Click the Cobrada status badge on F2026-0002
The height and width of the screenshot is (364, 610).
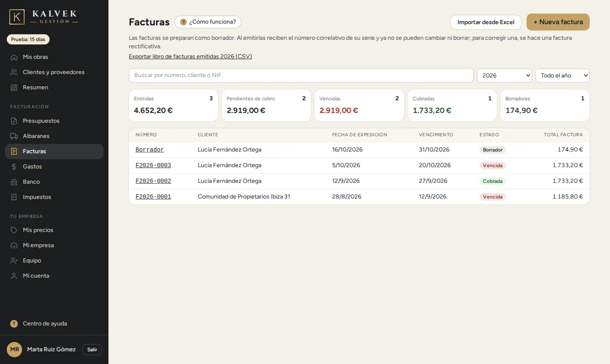(x=493, y=181)
